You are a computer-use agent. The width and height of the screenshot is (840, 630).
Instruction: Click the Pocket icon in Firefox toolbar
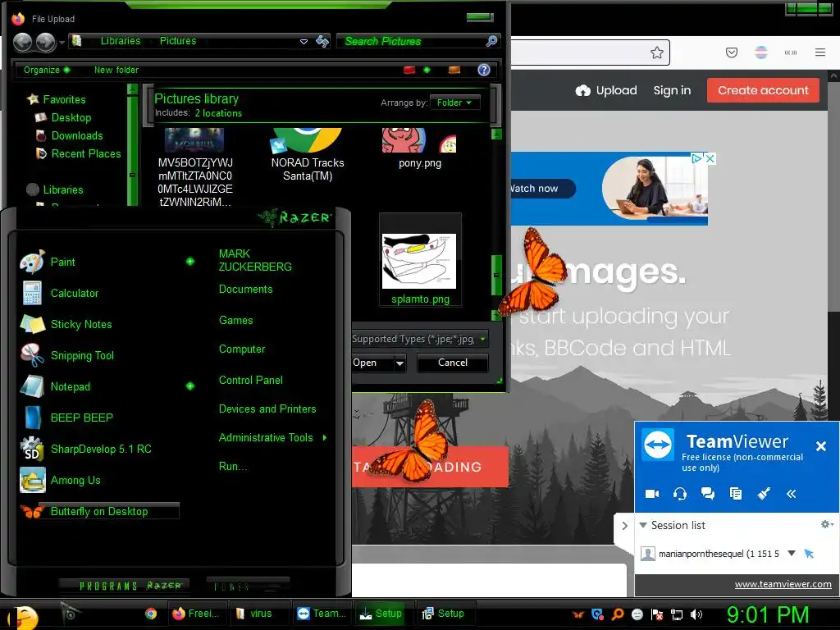pos(732,52)
